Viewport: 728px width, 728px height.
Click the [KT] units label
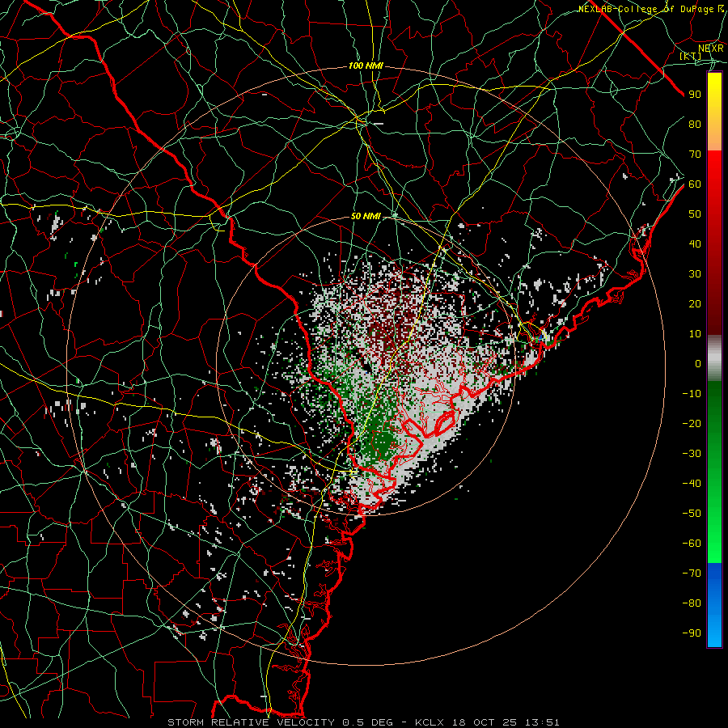click(691, 56)
